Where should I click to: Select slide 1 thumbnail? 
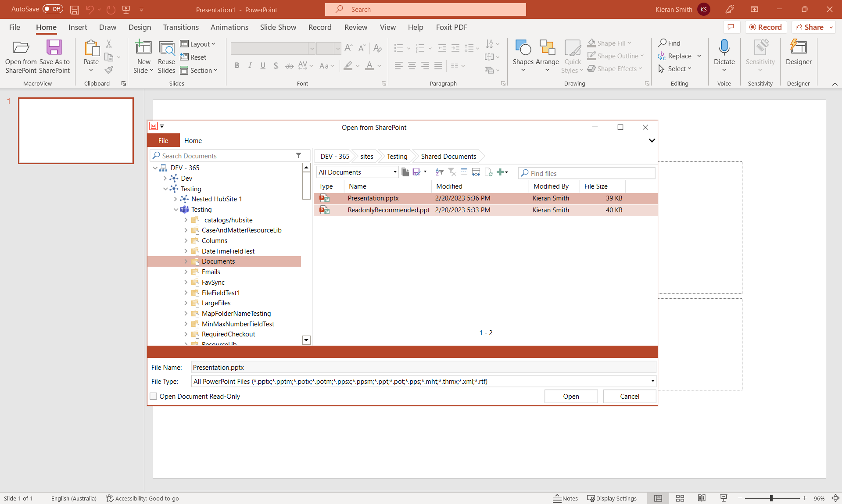tap(76, 131)
